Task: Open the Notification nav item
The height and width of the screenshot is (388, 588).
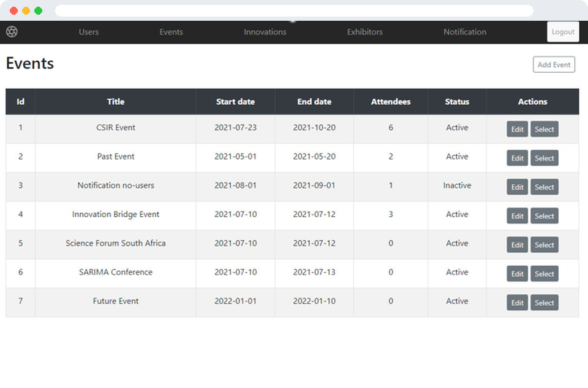Action: [465, 32]
